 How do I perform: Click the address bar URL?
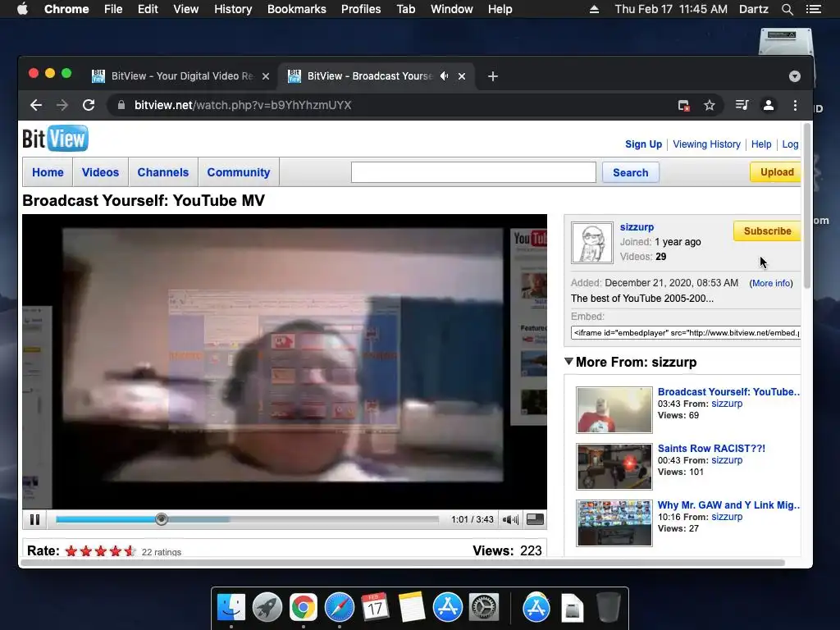pyautogui.click(x=243, y=105)
